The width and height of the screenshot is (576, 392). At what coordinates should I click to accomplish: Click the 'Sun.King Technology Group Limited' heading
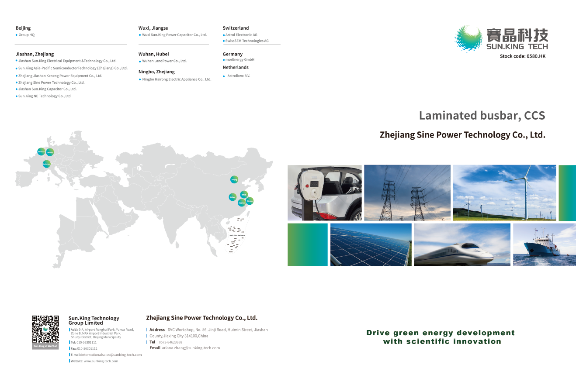point(94,320)
